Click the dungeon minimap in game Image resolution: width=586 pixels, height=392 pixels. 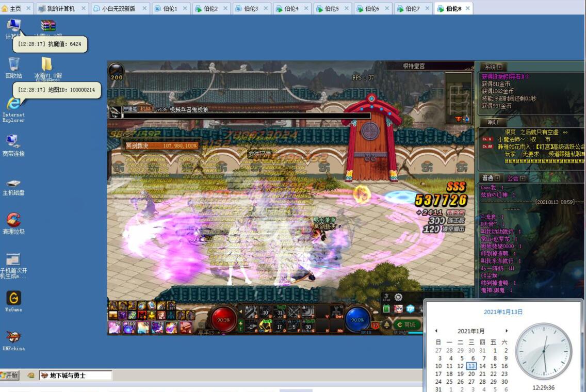tap(458, 99)
